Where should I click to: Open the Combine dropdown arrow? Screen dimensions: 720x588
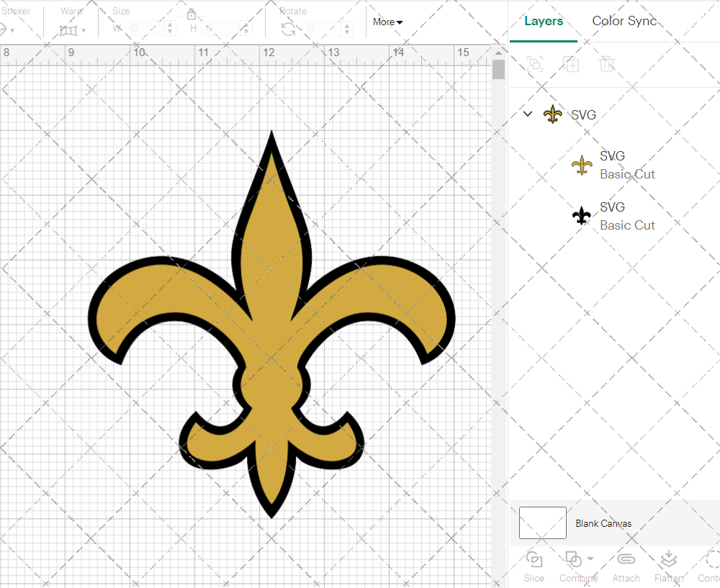coord(590,558)
